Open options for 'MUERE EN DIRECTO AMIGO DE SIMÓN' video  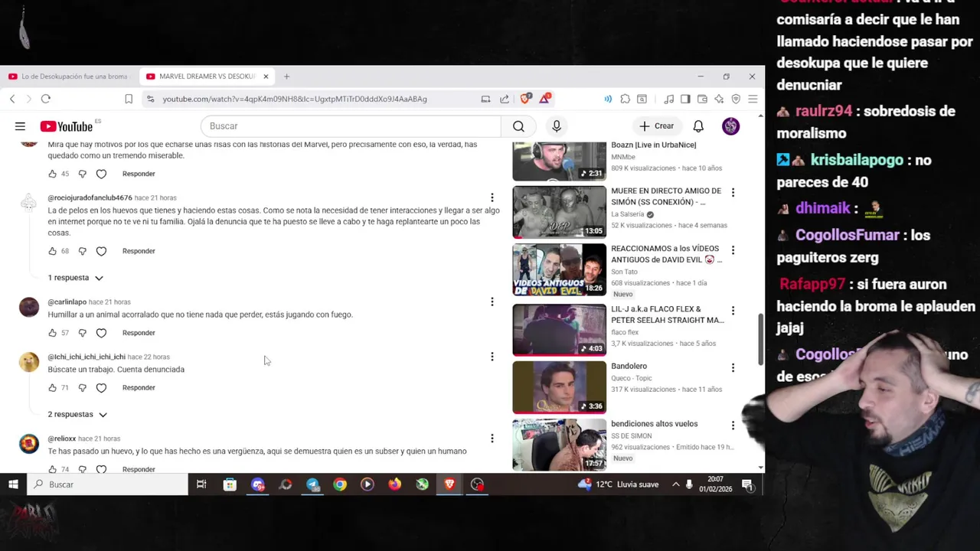pyautogui.click(x=733, y=192)
